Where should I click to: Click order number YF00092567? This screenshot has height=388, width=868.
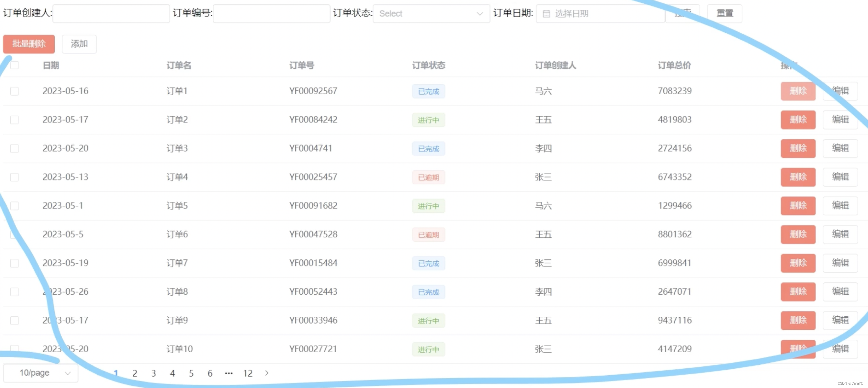coord(313,91)
